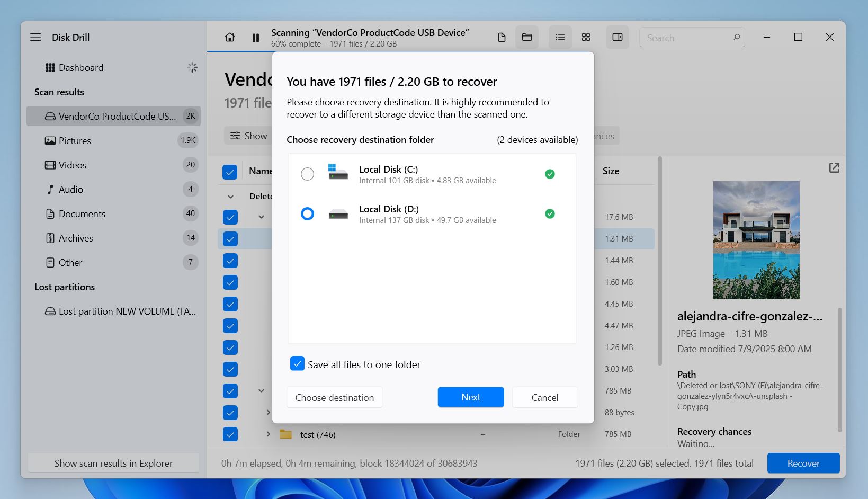Open the Other category
868x499 pixels.
[x=113, y=262]
